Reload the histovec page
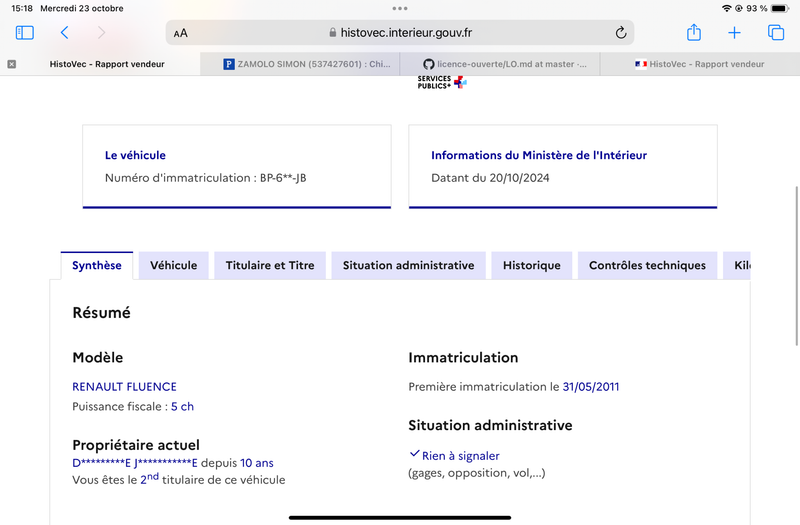The height and width of the screenshot is (525, 800). point(620,33)
